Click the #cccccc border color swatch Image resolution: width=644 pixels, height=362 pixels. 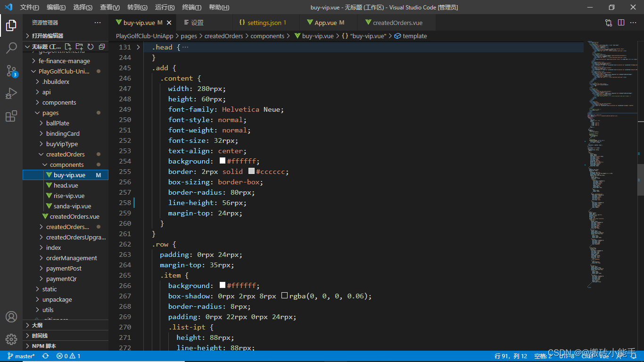pyautogui.click(x=252, y=171)
